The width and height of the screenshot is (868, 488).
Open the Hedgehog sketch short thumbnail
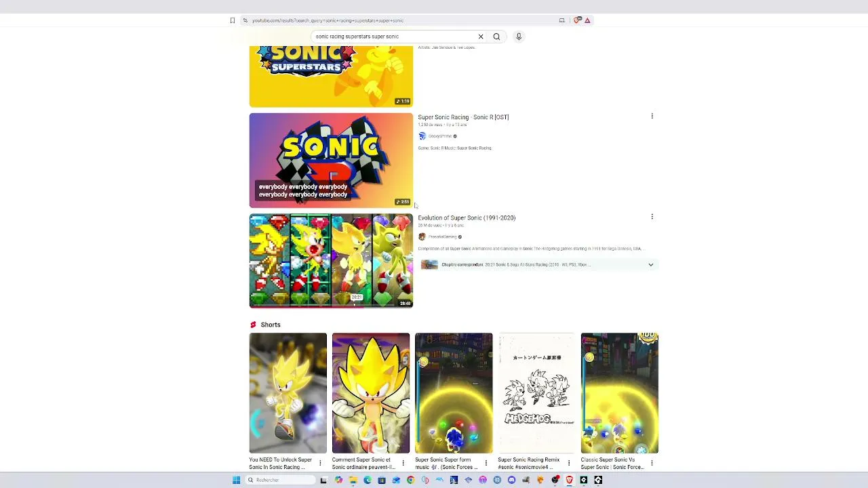click(536, 393)
